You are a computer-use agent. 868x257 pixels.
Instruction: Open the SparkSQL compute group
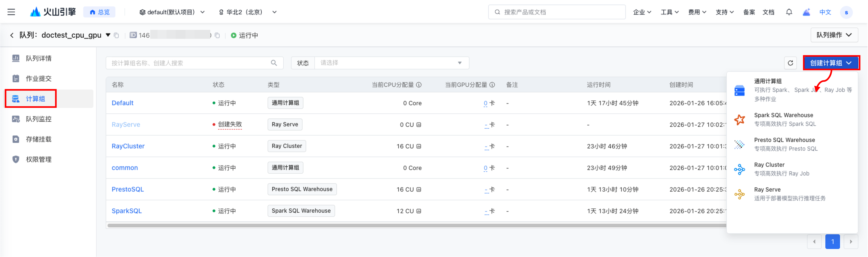point(127,211)
